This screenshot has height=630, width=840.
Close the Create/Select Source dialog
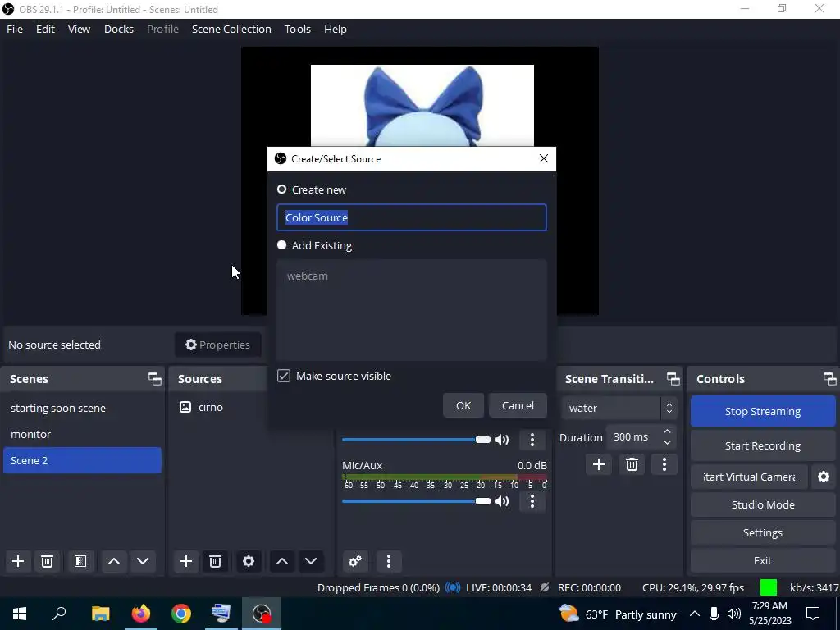click(x=544, y=158)
